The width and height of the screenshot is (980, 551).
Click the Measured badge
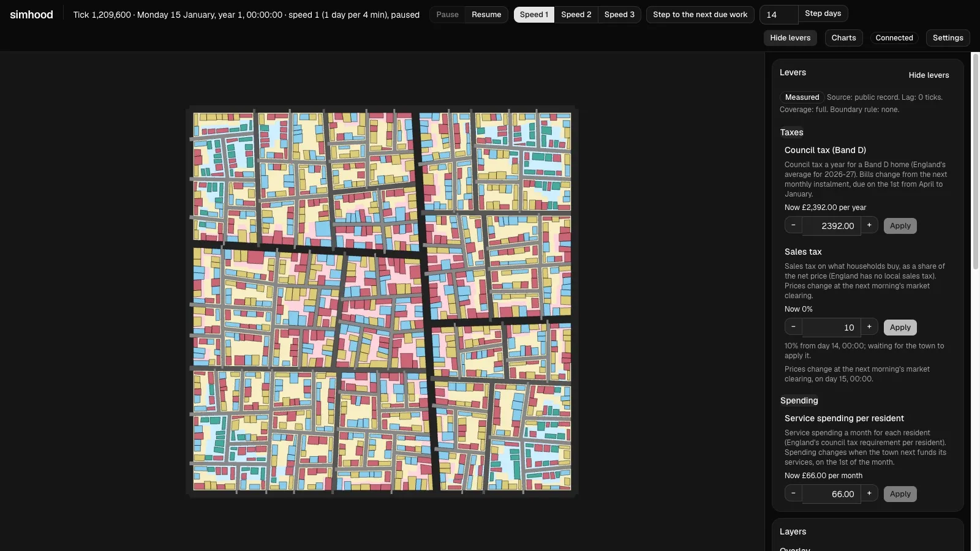(802, 97)
